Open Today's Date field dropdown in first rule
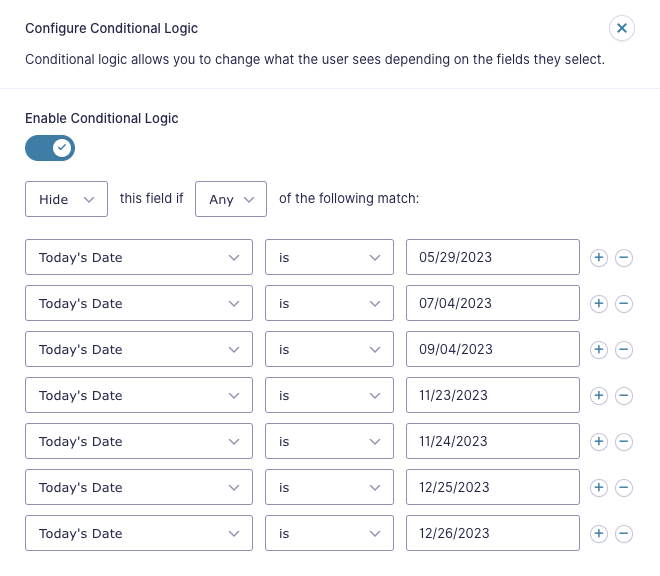660x576 pixels. coord(139,257)
